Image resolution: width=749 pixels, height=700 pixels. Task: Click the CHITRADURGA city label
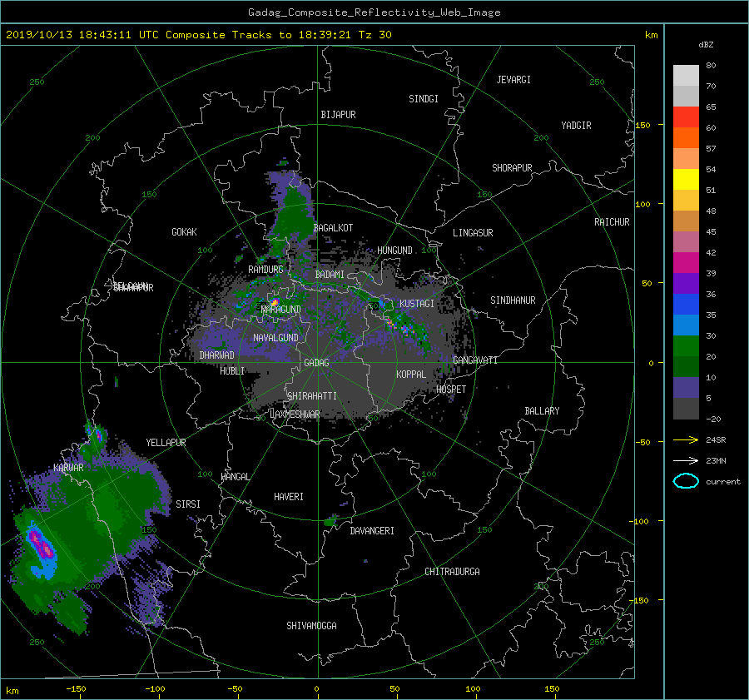click(x=453, y=572)
